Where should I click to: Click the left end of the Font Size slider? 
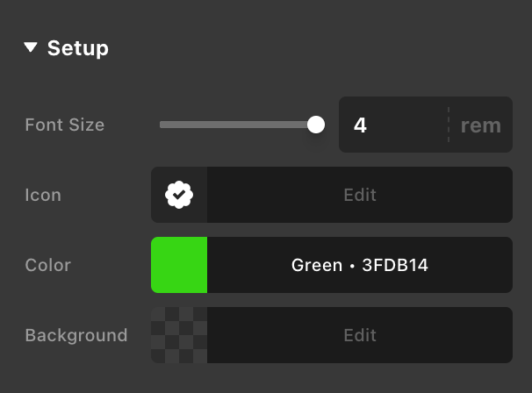pos(162,125)
